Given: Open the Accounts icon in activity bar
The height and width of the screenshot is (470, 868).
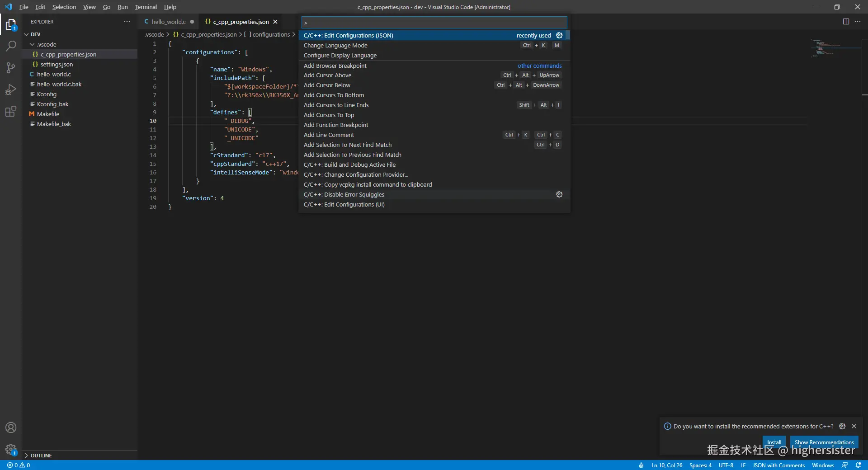Looking at the screenshot, I should [x=11, y=428].
